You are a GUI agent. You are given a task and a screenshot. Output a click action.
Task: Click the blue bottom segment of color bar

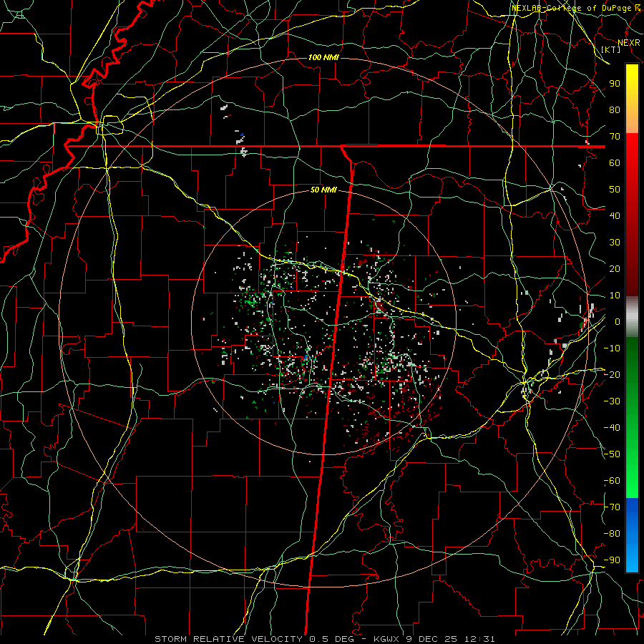[x=632, y=535]
